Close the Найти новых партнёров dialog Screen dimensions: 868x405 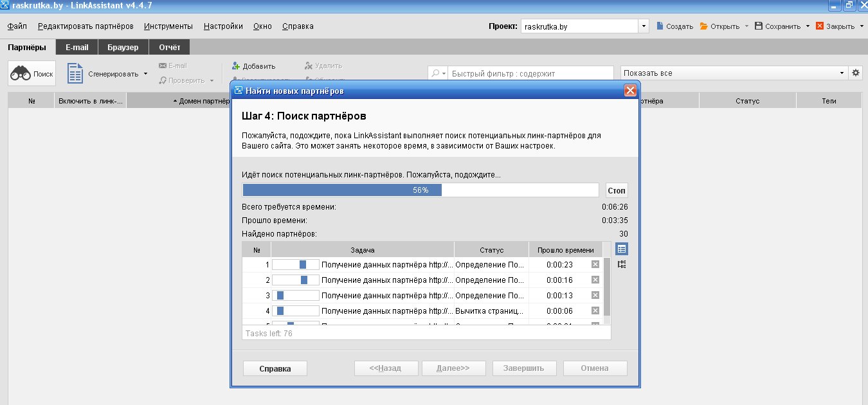(x=630, y=91)
